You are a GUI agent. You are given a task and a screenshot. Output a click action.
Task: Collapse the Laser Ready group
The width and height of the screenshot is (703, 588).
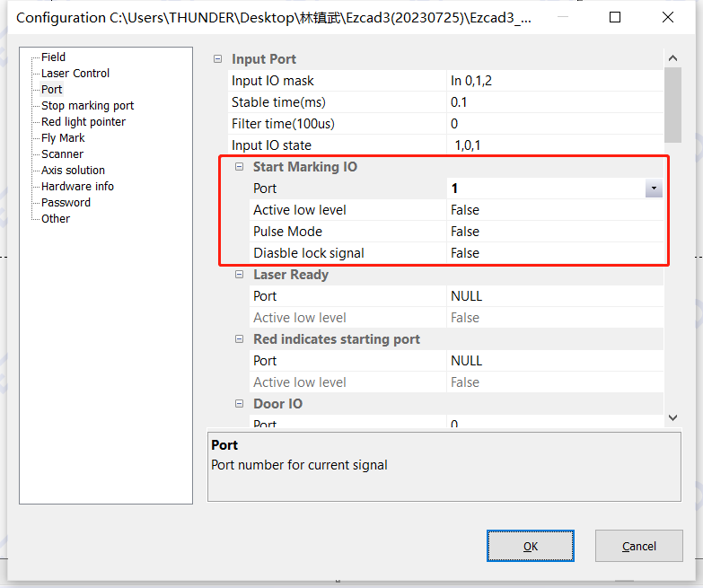pyautogui.click(x=240, y=275)
